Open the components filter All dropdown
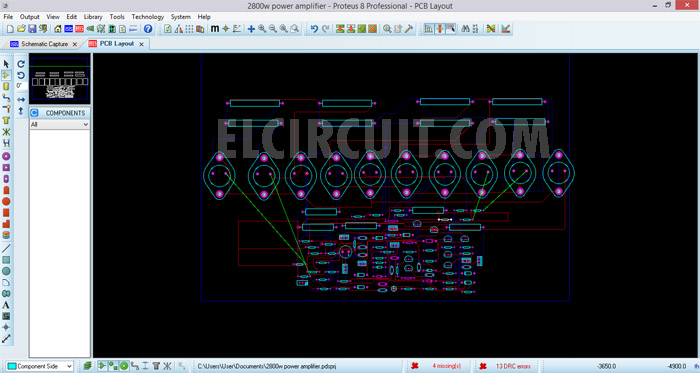 pos(60,124)
